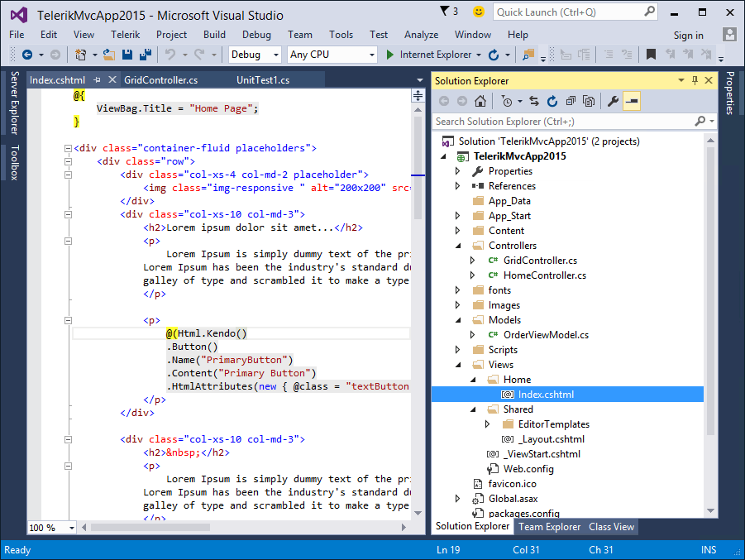This screenshot has height=560, width=745.
Task: Open the document tabs overflow dropdown
Action: click(x=419, y=80)
